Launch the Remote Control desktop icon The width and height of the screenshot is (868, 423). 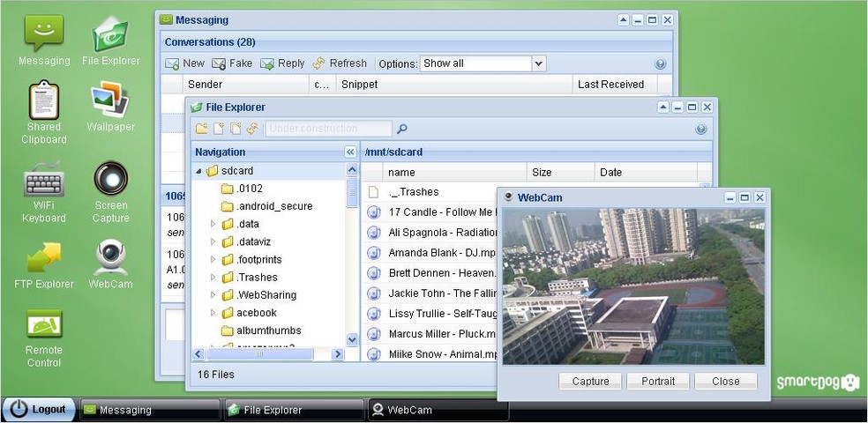pyautogui.click(x=44, y=338)
